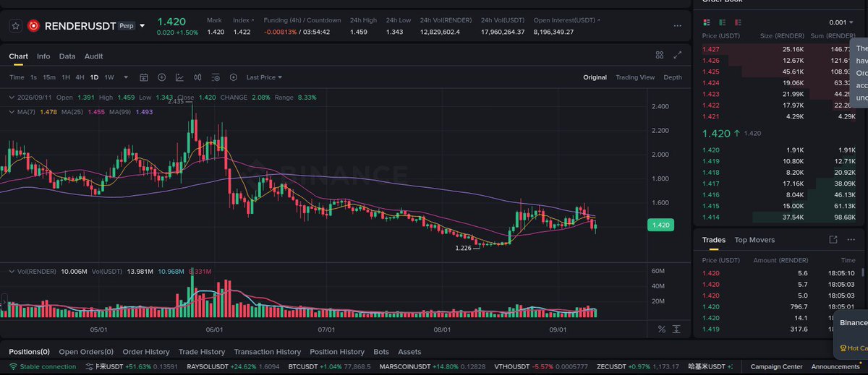
Task: Open the technical indicators line-chart icon
Action: coord(179,77)
